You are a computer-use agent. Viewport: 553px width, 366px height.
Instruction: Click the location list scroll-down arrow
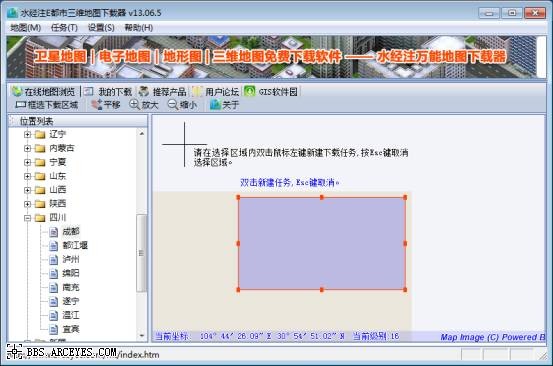pyautogui.click(x=142, y=336)
